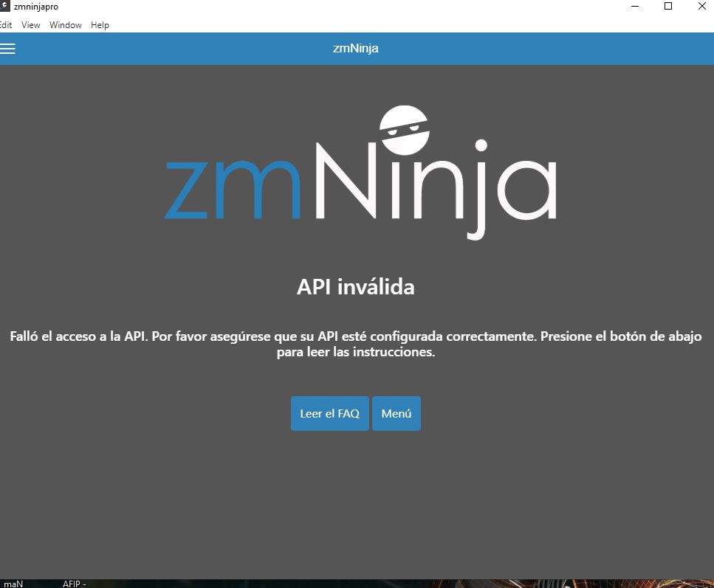The height and width of the screenshot is (588, 714).
Task: Click the API inválida heading
Action: click(x=356, y=287)
